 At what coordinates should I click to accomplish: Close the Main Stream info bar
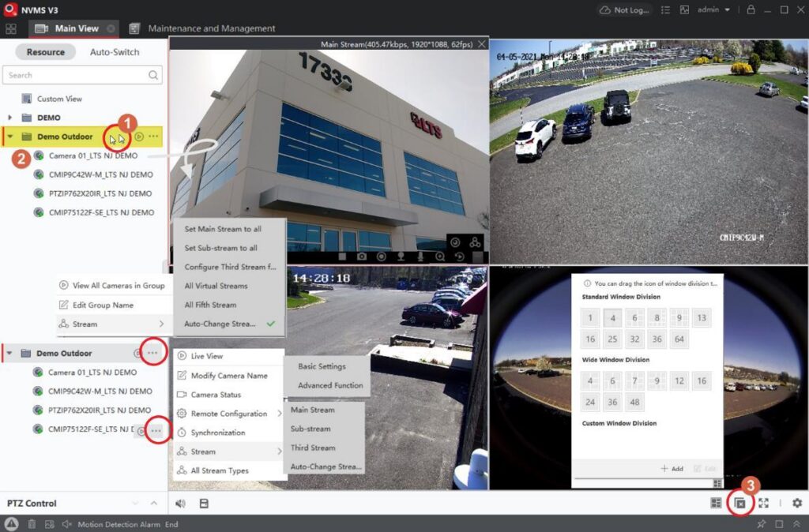[481, 44]
